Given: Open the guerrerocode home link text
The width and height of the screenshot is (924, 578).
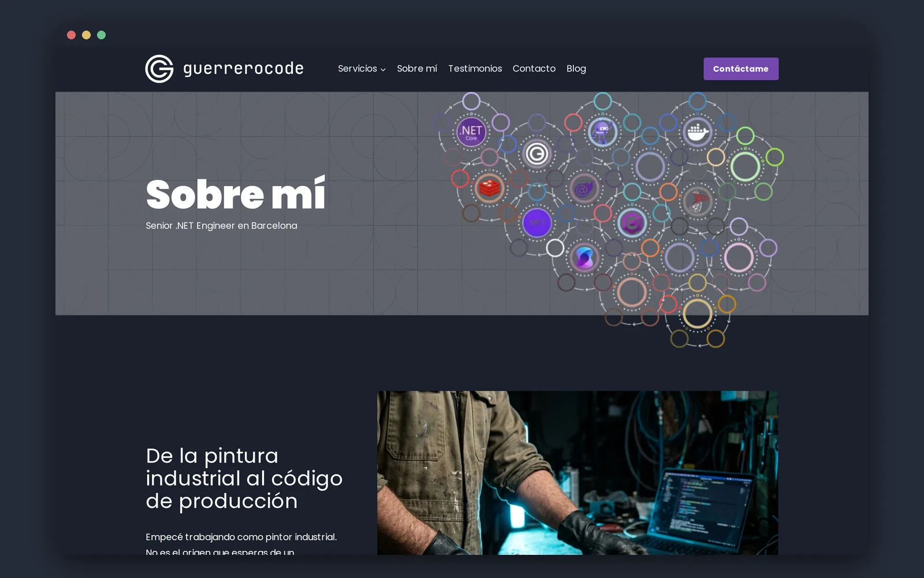Looking at the screenshot, I should pos(243,69).
